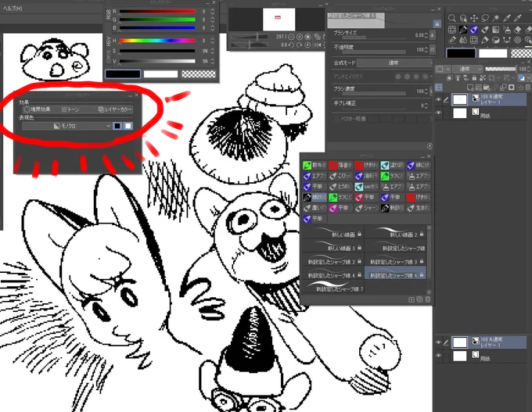532x412 pixels.
Task: Select the Gradient tool in tool palette
Action: tap(496, 30)
